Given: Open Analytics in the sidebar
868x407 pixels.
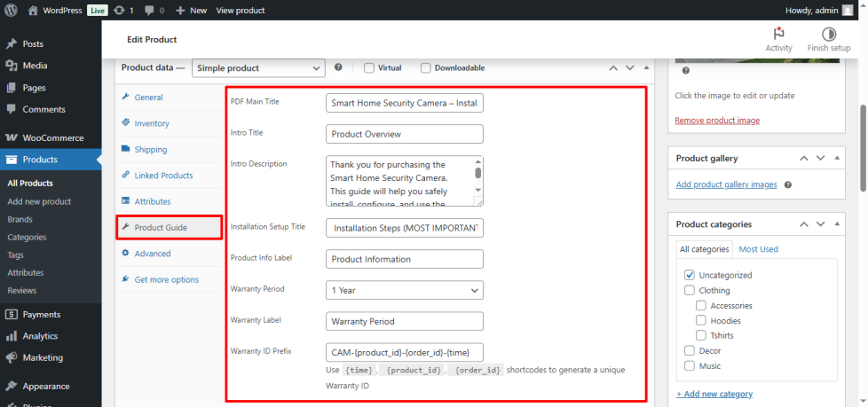Looking at the screenshot, I should pyautogui.click(x=40, y=336).
